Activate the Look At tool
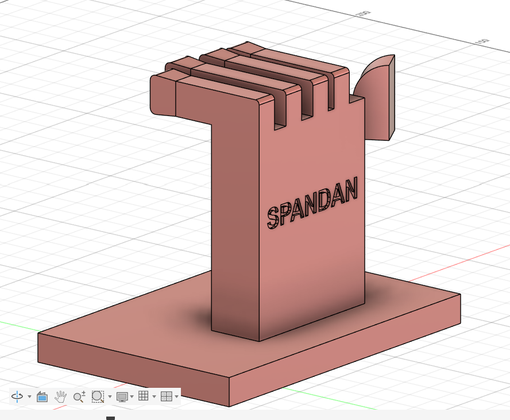The image size is (510, 420). (42, 396)
